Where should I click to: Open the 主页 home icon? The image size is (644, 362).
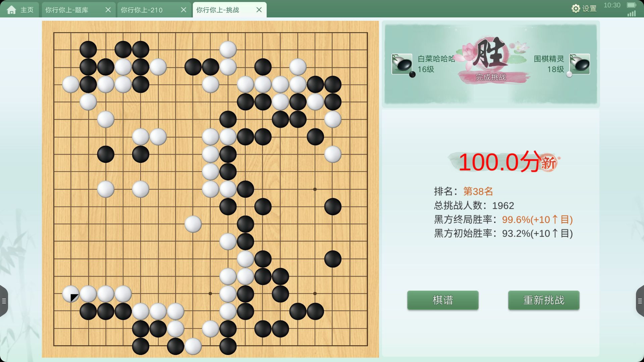(x=11, y=10)
